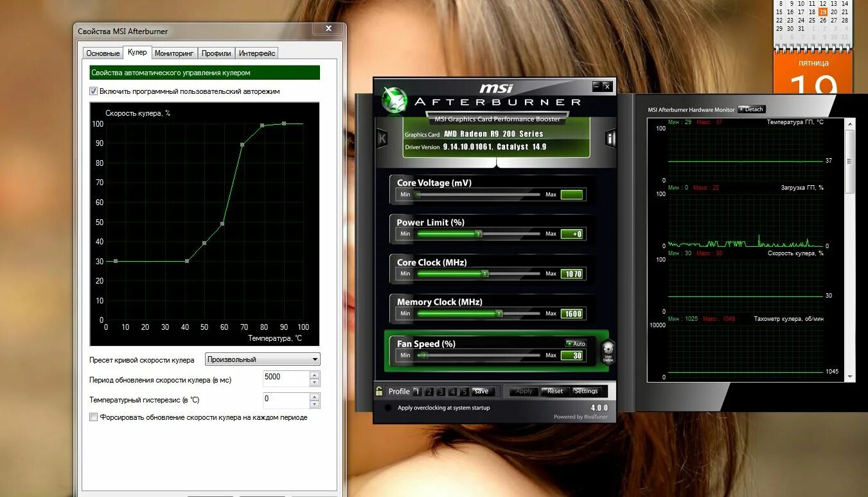Click Detach in the Hardware Monitor

(752, 109)
